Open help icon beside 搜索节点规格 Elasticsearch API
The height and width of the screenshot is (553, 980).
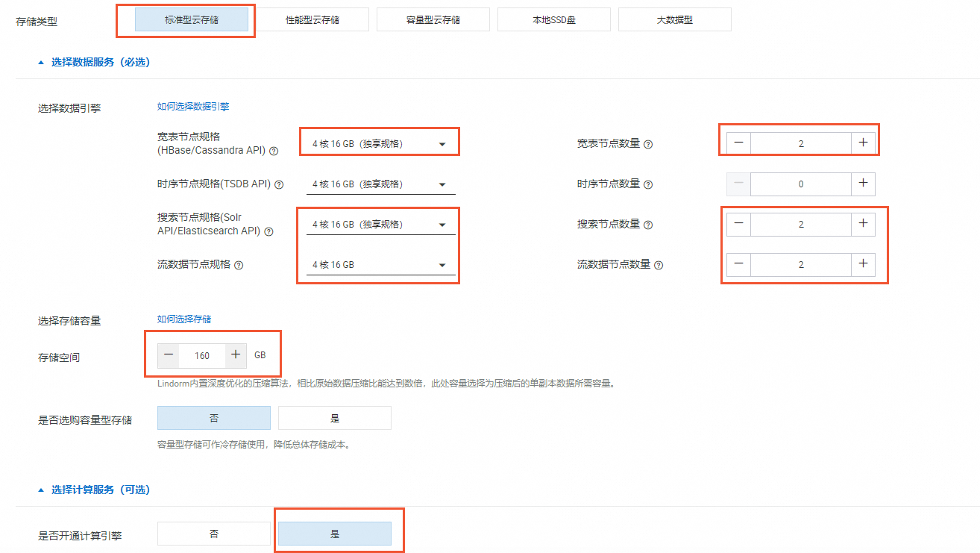(268, 231)
